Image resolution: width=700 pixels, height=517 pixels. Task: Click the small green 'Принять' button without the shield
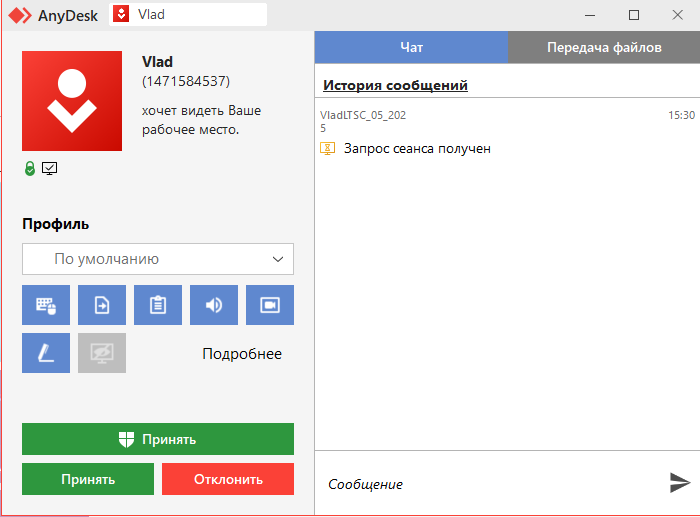coord(88,479)
